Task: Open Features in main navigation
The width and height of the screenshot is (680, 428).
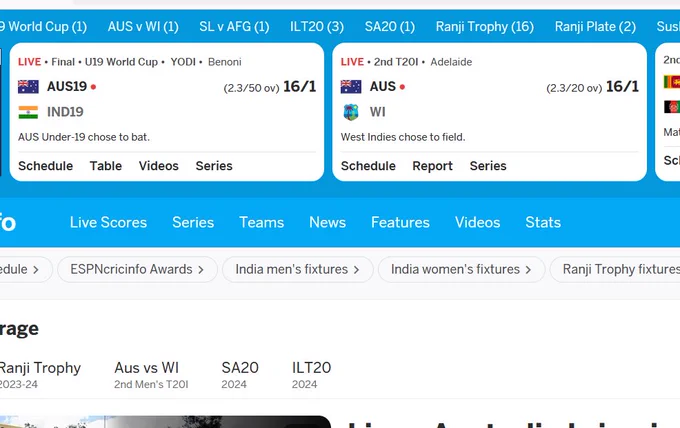Action: point(400,222)
